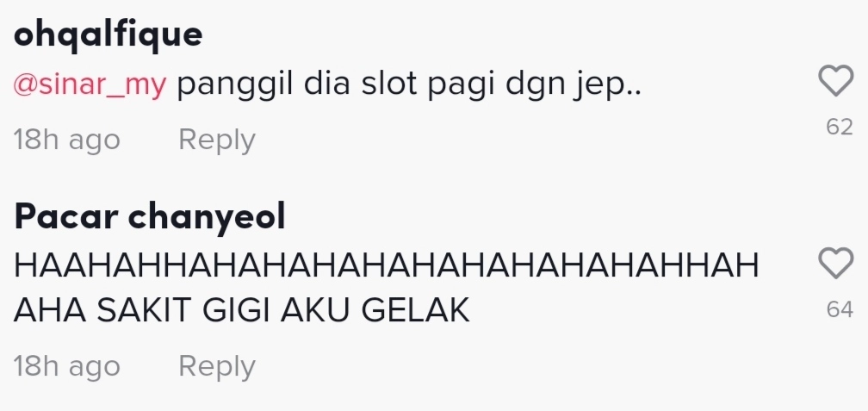868x411 pixels.
Task: Open the @sinar_my mention link
Action: [x=90, y=86]
